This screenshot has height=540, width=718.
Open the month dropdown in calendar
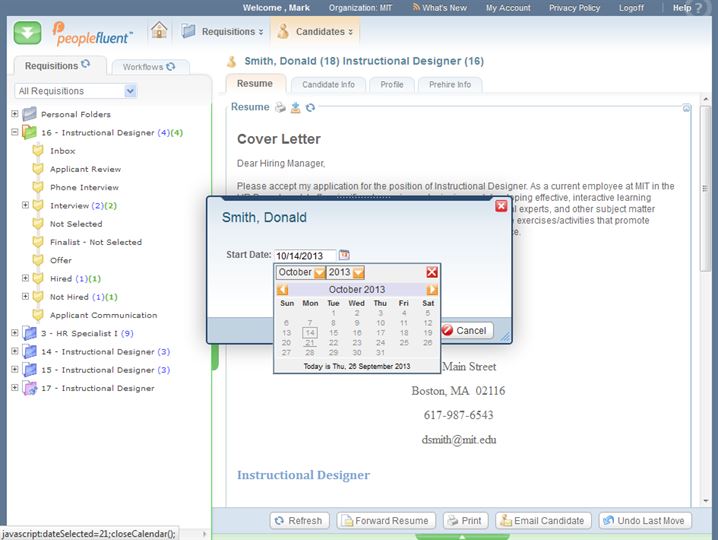320,272
